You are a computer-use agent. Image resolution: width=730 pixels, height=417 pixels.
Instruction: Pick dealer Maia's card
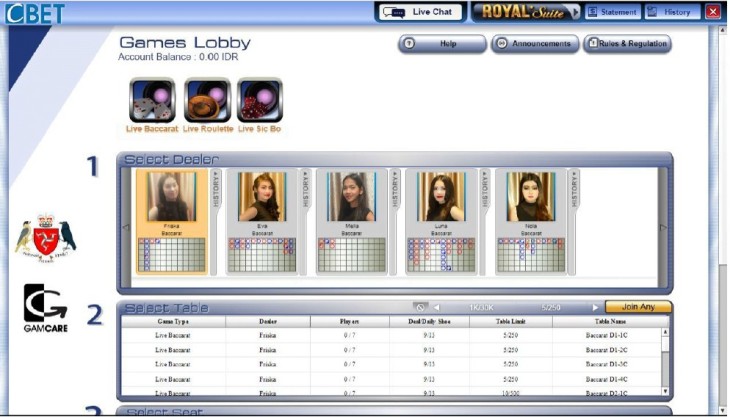point(351,198)
